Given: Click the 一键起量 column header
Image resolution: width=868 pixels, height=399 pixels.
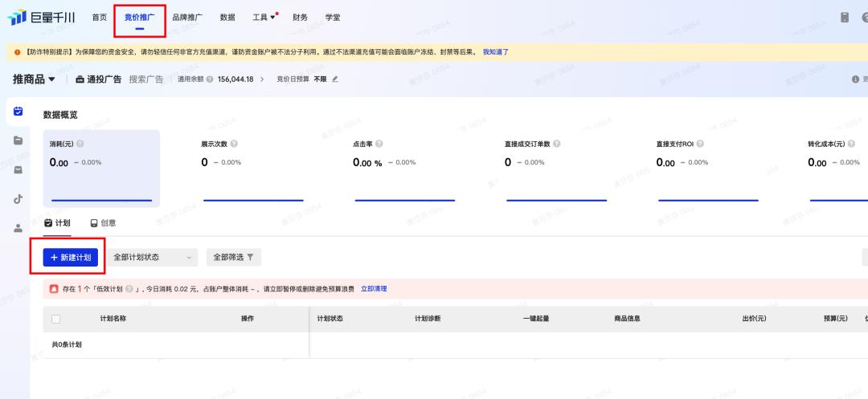Looking at the screenshot, I should (x=536, y=319).
